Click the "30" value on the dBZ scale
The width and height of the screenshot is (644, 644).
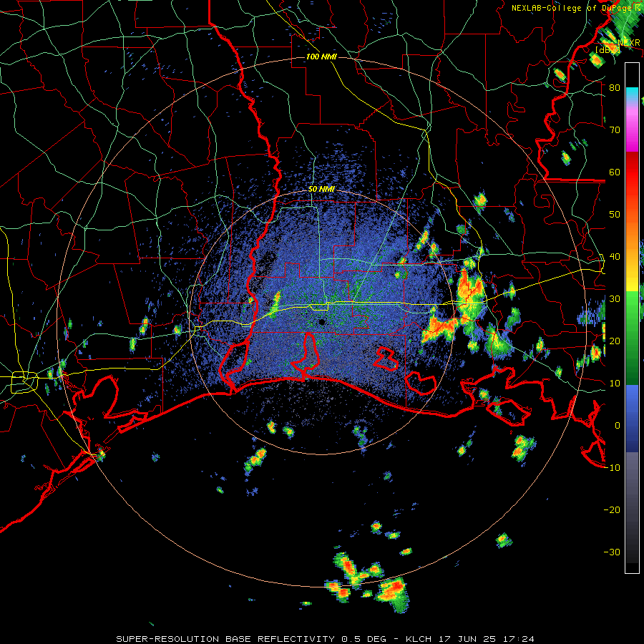(x=615, y=299)
